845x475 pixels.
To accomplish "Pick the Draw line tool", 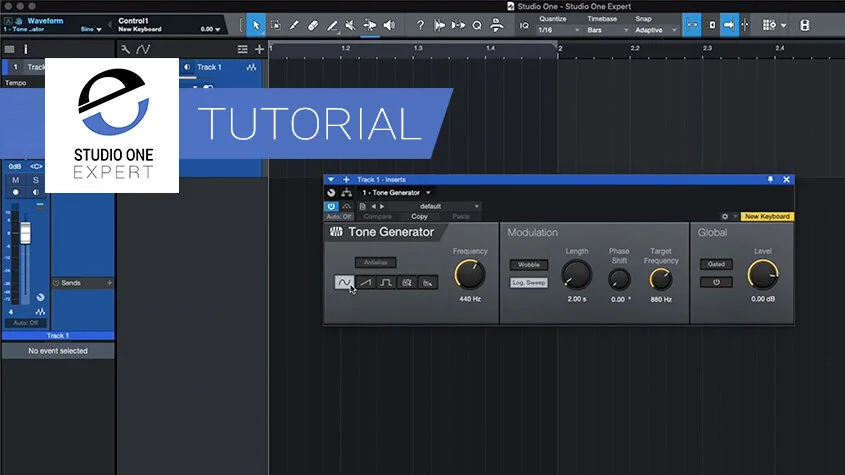I will click(x=333, y=25).
